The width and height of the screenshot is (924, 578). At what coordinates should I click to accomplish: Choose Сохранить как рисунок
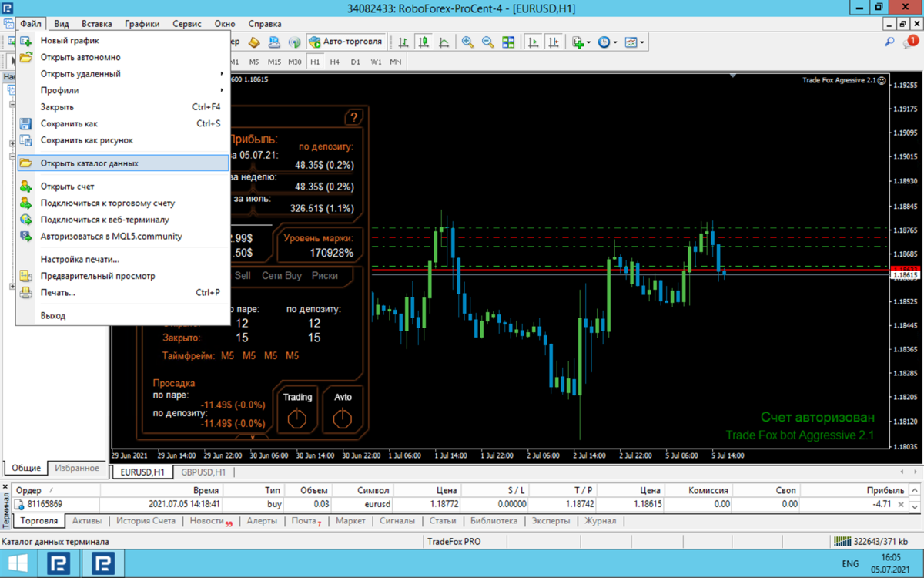point(123,140)
